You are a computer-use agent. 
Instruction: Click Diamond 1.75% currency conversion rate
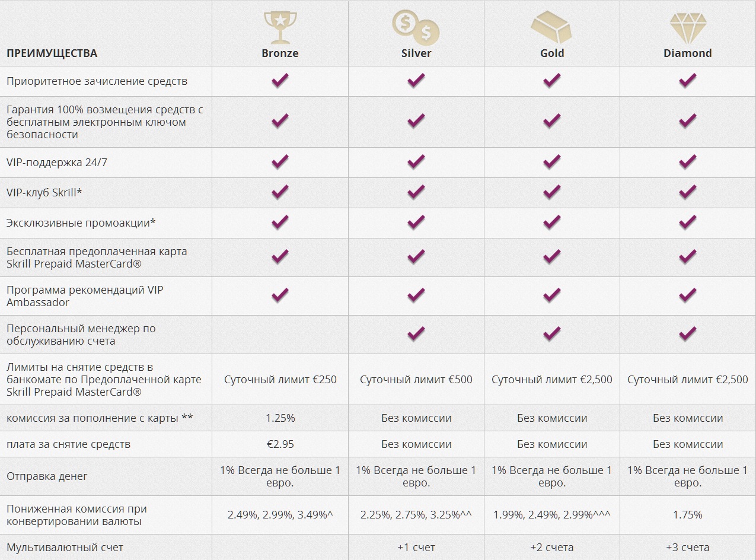tap(687, 515)
